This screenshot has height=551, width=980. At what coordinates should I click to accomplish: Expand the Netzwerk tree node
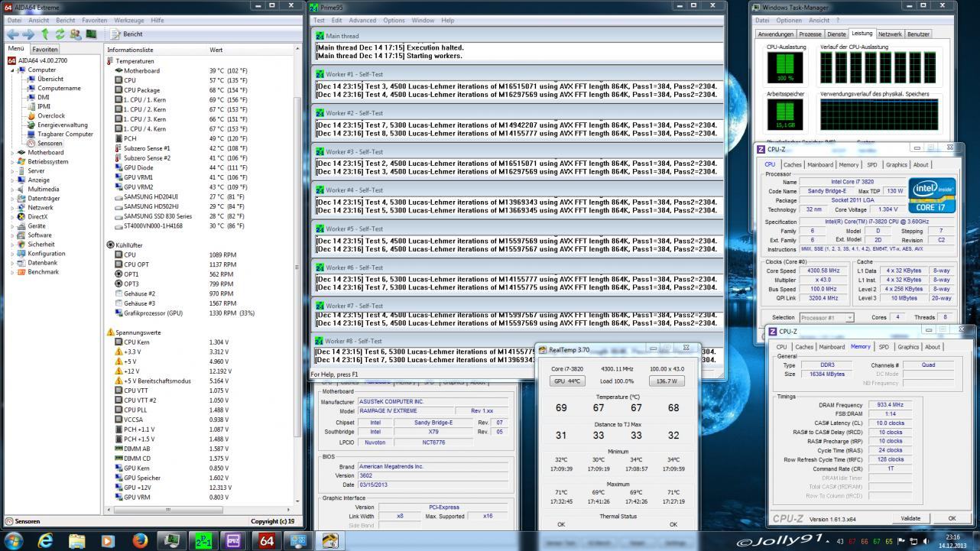tap(12, 207)
